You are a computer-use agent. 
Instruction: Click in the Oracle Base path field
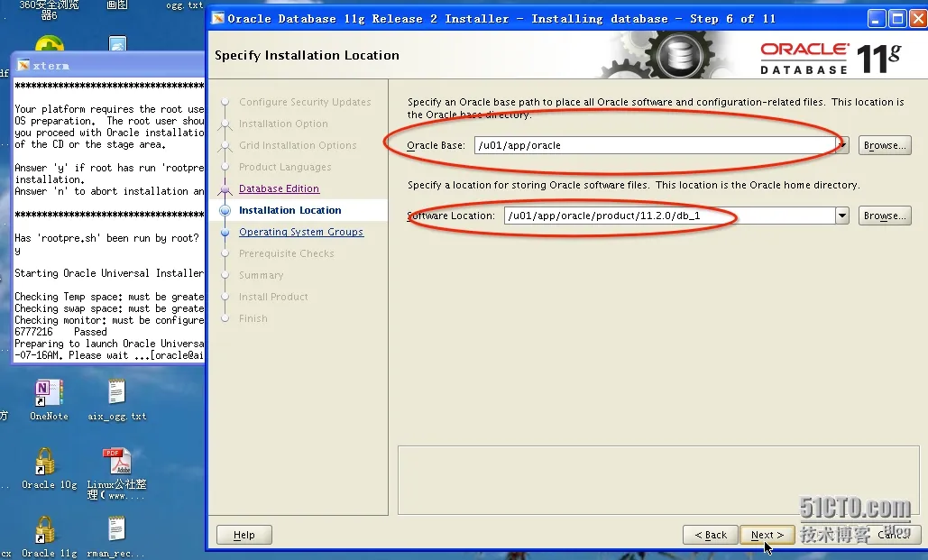pyautogui.click(x=655, y=145)
